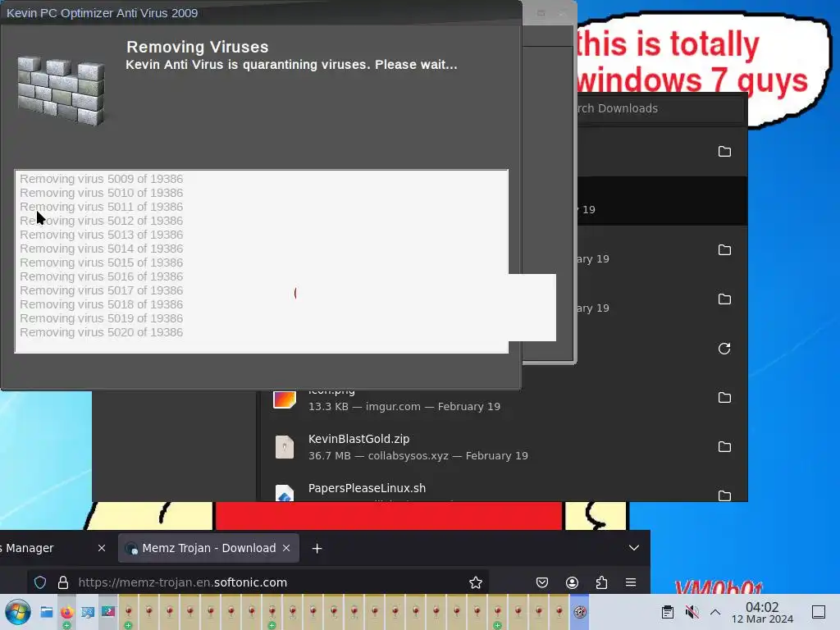Switch to the Manager browser tab
Image resolution: width=840 pixels, height=630 pixels.
[51, 548]
